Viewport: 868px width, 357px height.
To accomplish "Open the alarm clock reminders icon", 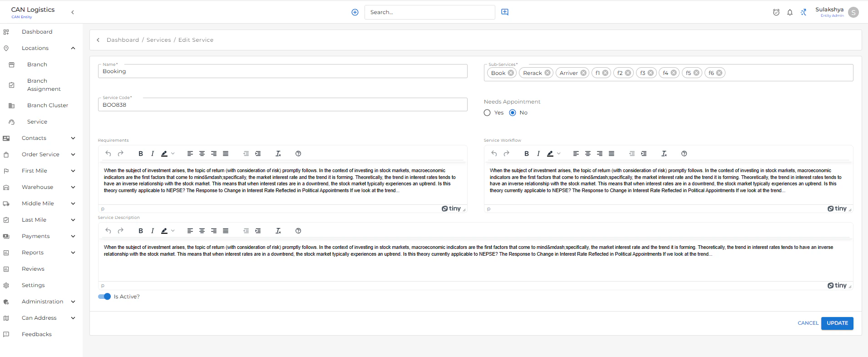I will click(x=776, y=12).
